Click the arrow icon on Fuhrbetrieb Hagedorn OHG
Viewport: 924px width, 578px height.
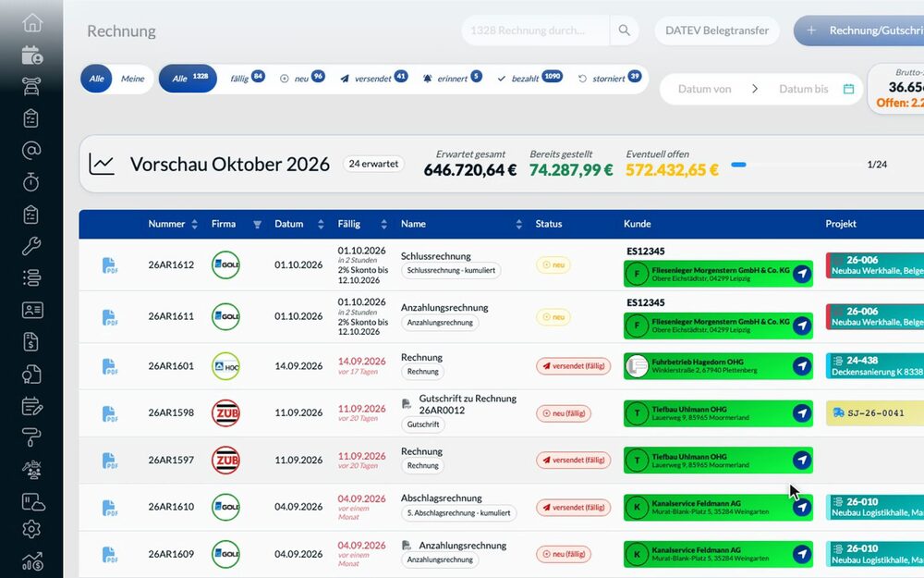point(801,366)
